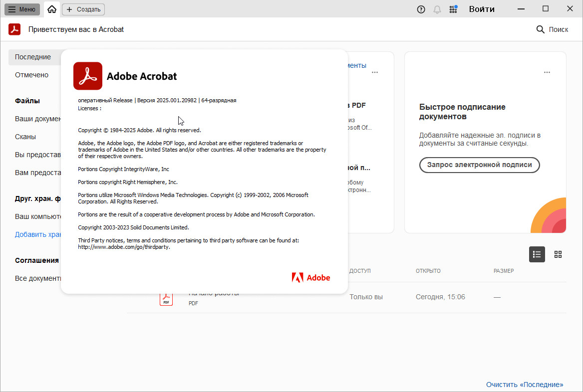Open Сканы in the sidebar
This screenshot has height=392, width=583.
[x=25, y=137]
